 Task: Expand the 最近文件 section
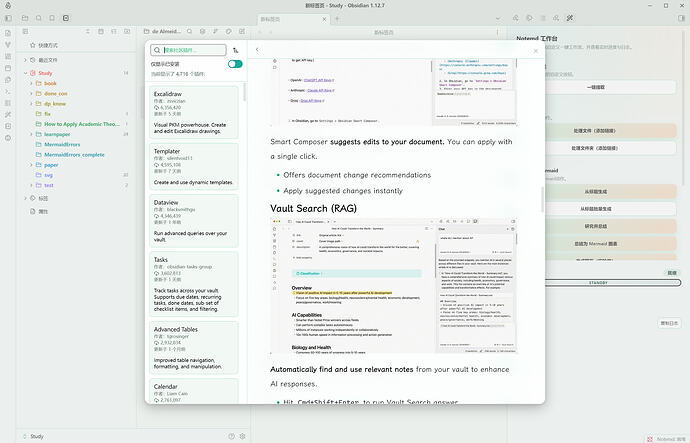(x=26, y=60)
